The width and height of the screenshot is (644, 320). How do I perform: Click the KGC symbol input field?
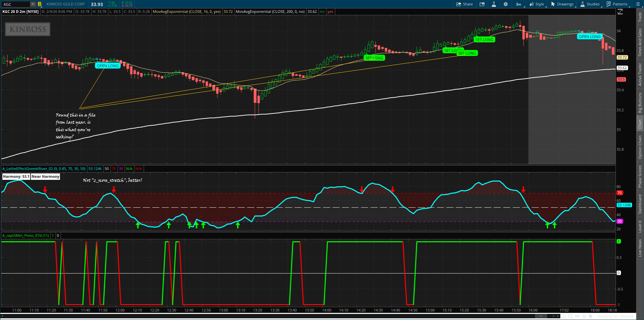[x=16, y=4]
